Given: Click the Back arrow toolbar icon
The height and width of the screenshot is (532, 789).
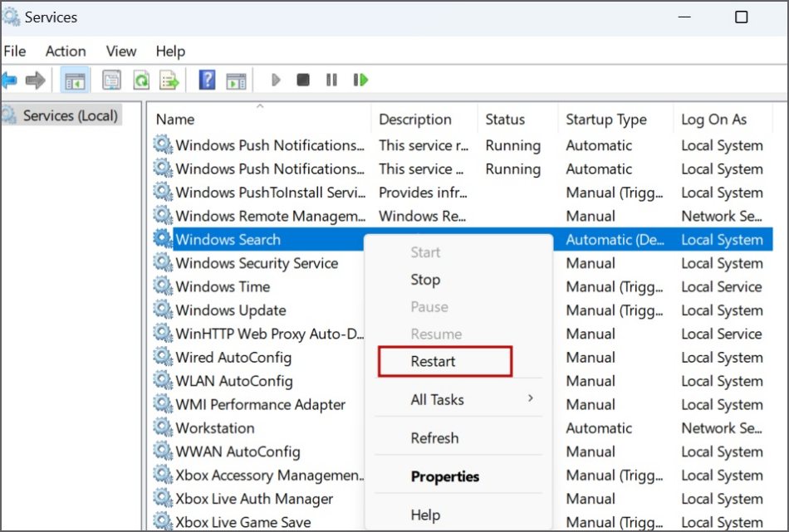Looking at the screenshot, I should click(x=9, y=80).
